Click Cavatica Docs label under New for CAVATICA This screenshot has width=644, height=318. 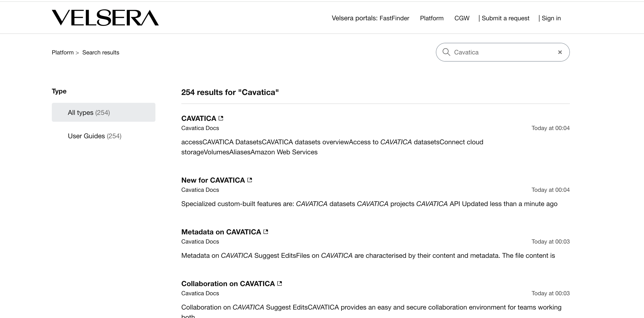coord(200,190)
